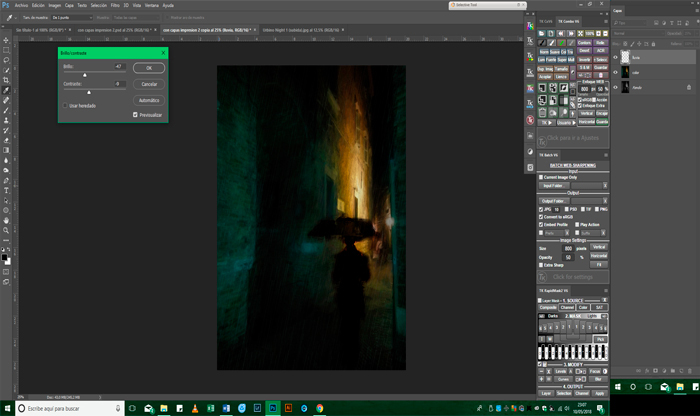Open the TK Batch panel options menu
The height and width of the screenshot is (416, 700).
tap(606, 155)
